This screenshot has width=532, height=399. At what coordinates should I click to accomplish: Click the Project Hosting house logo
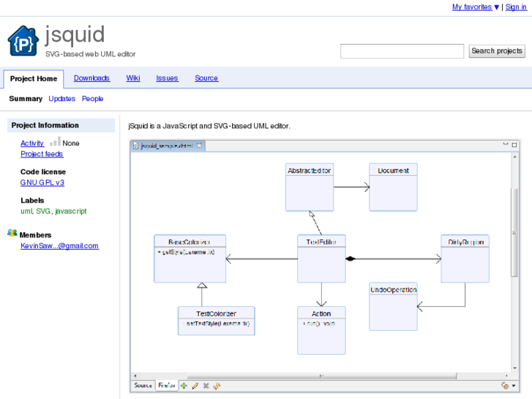23,40
